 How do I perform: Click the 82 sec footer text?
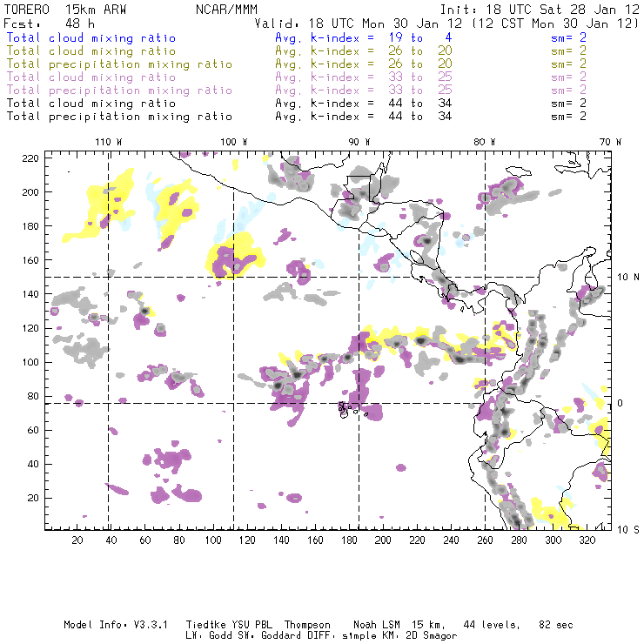click(x=556, y=625)
